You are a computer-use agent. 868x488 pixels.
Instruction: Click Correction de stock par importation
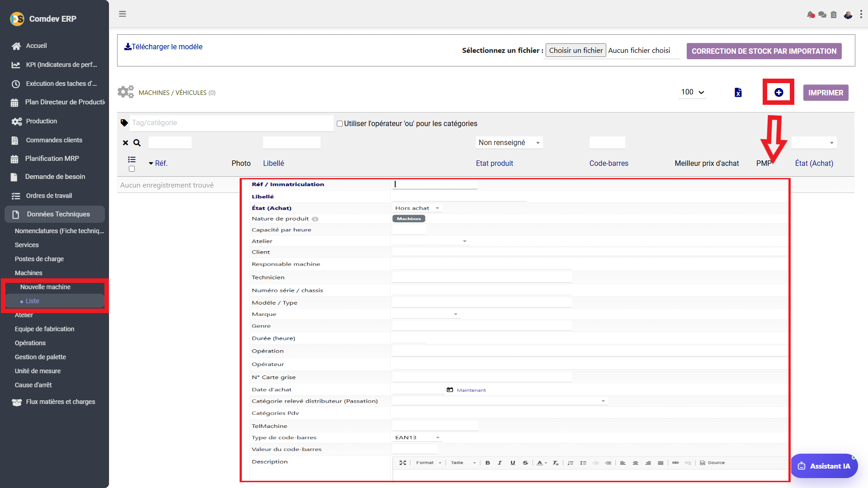pos(764,51)
